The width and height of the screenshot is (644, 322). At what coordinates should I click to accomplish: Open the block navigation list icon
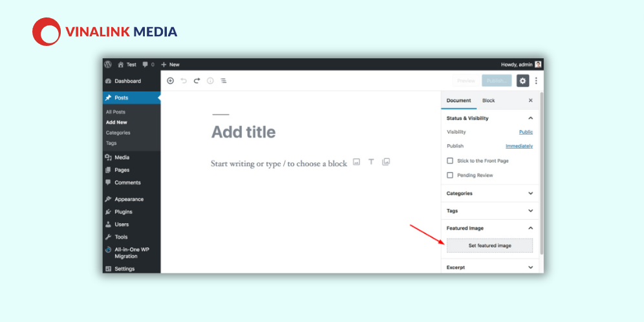coord(224,81)
